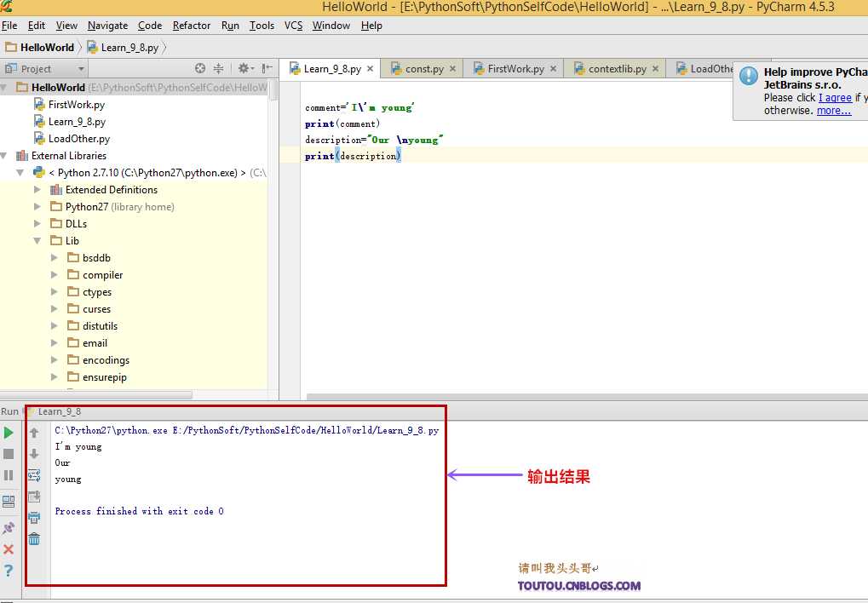Jump down the stack trace arrow
868x603 pixels.
pos(34,454)
